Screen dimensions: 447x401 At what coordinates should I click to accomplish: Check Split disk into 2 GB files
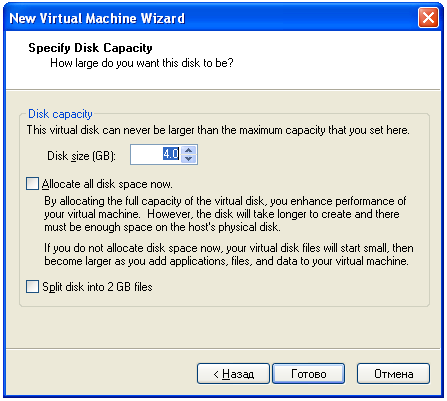click(x=32, y=287)
